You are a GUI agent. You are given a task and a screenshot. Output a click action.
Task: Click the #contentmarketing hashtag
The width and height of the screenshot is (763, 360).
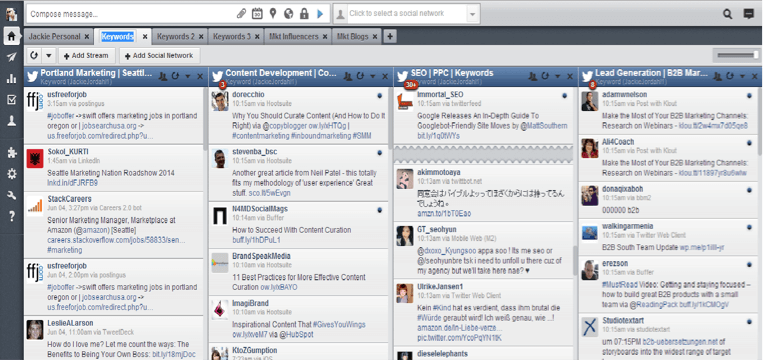pyautogui.click(x=260, y=136)
